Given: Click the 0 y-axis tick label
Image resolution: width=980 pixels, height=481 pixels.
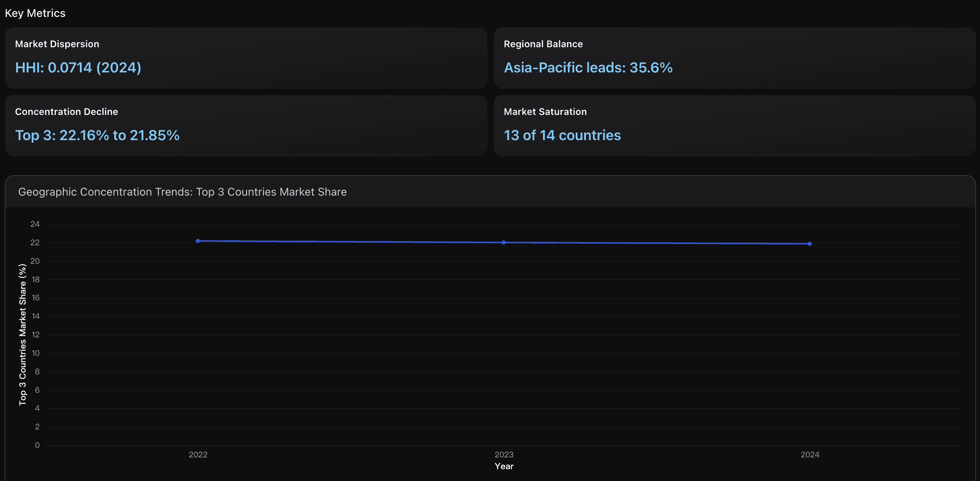Looking at the screenshot, I should click(x=37, y=445).
